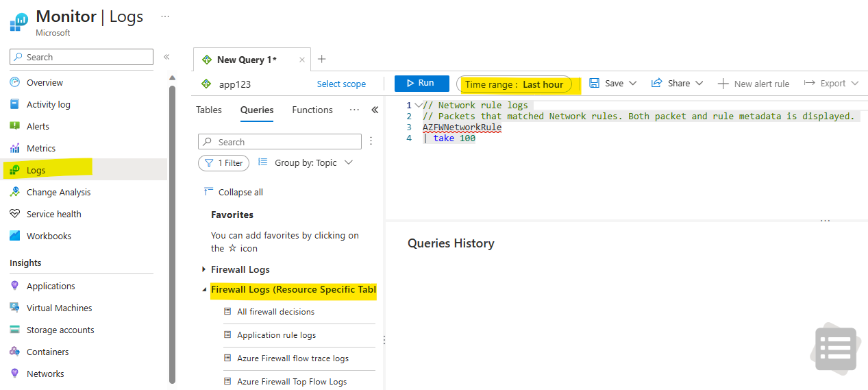Open Applications insights

pyautogui.click(x=51, y=286)
